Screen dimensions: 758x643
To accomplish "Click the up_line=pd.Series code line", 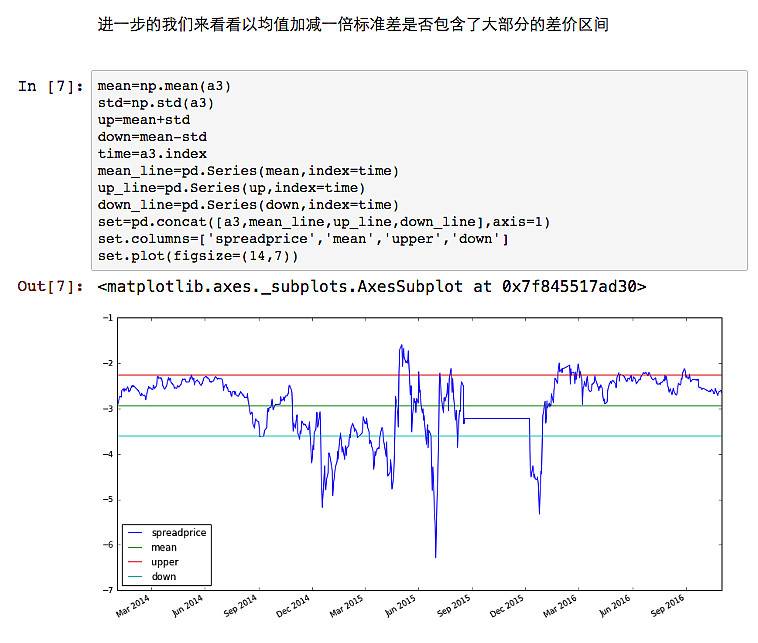I will tap(232, 188).
